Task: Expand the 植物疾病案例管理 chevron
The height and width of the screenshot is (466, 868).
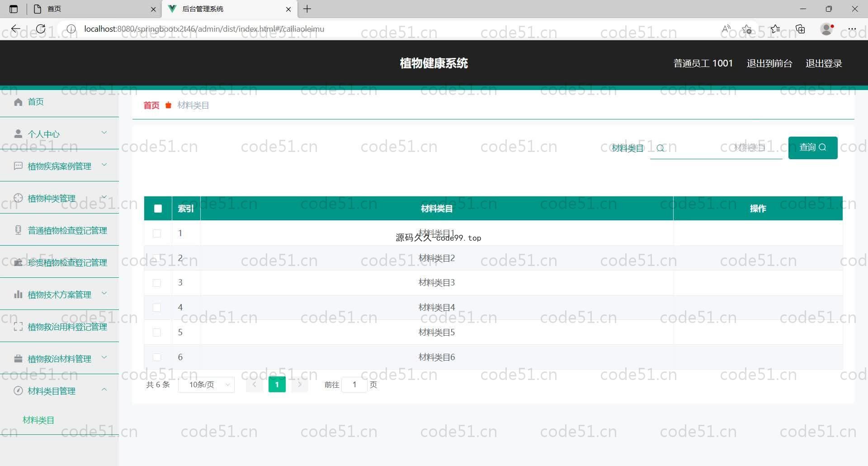Action: (104, 165)
